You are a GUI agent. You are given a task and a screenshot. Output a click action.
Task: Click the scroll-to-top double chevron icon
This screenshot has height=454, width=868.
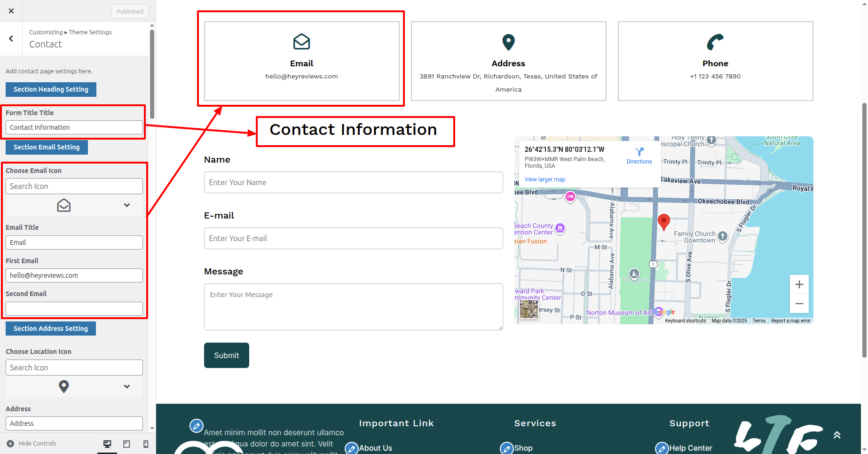(x=837, y=435)
